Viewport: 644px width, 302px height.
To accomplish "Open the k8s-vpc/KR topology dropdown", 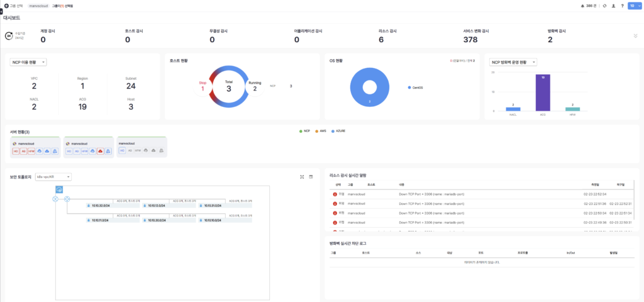I will coord(53,177).
